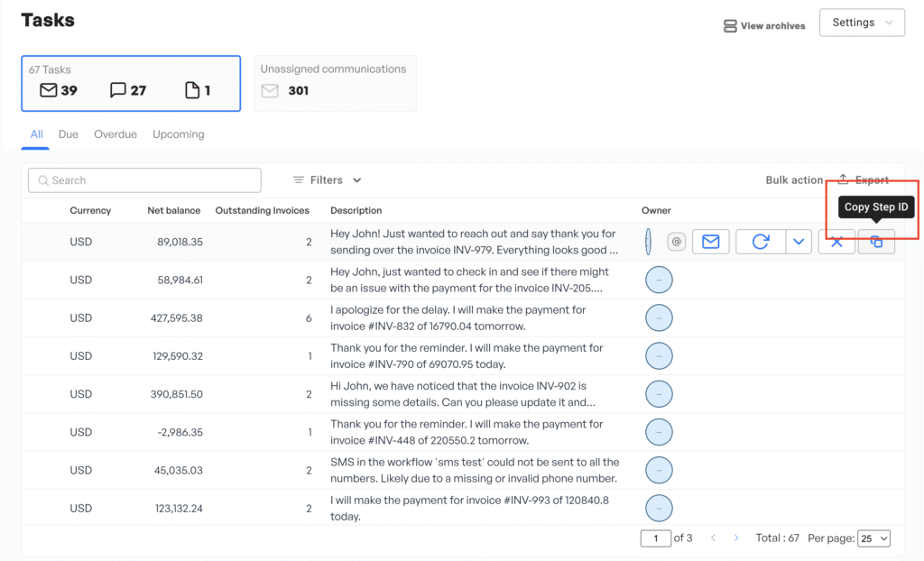Click the owner avatar for the 427,595.38 row

pos(659,318)
